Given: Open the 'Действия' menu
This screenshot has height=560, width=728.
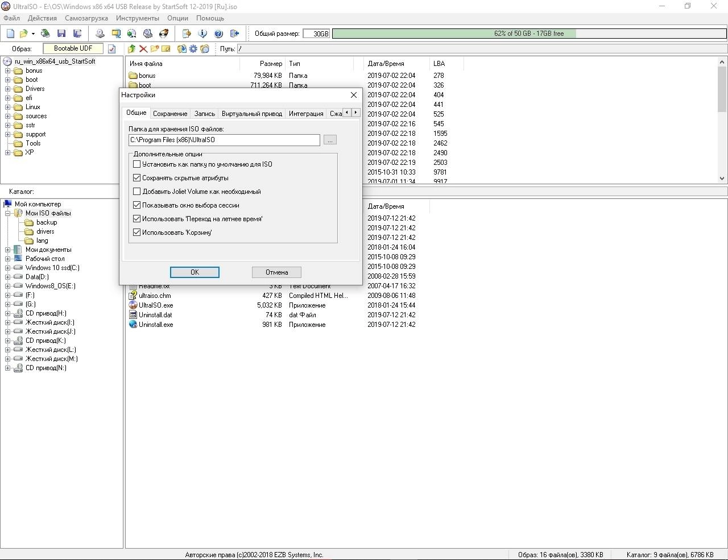Looking at the screenshot, I should (42, 18).
